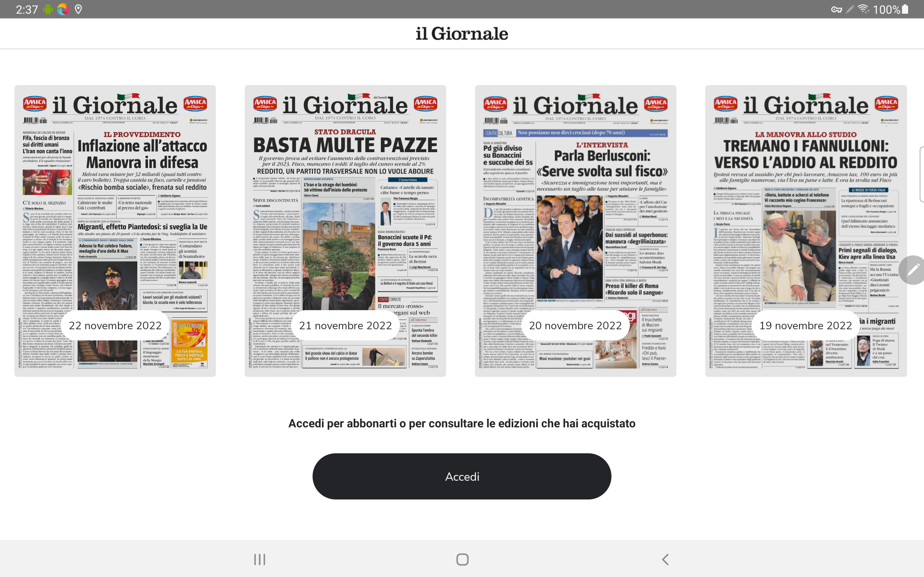Image resolution: width=924 pixels, height=577 pixels.
Task: Tap the Wi-Fi status bar icon
Action: (863, 9)
